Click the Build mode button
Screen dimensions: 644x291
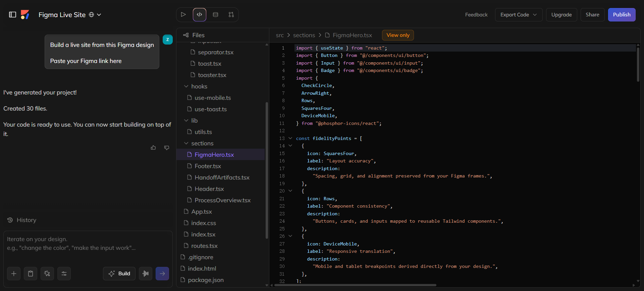click(119, 274)
